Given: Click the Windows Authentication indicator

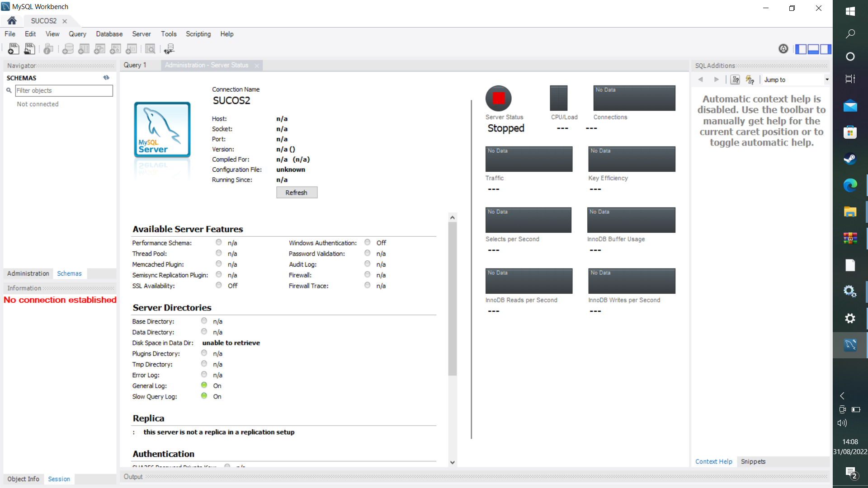Looking at the screenshot, I should point(368,242).
